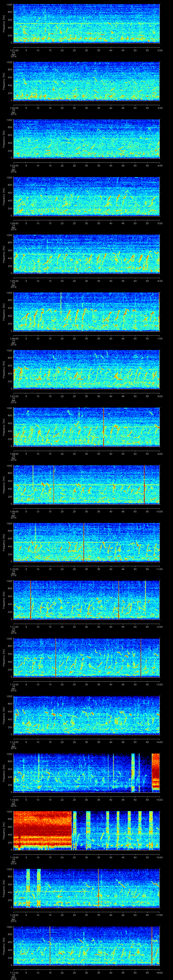Choose the spectrogram panel starting at 1:13:00
Screen dimensions: 173x980
tap(87, 715)
